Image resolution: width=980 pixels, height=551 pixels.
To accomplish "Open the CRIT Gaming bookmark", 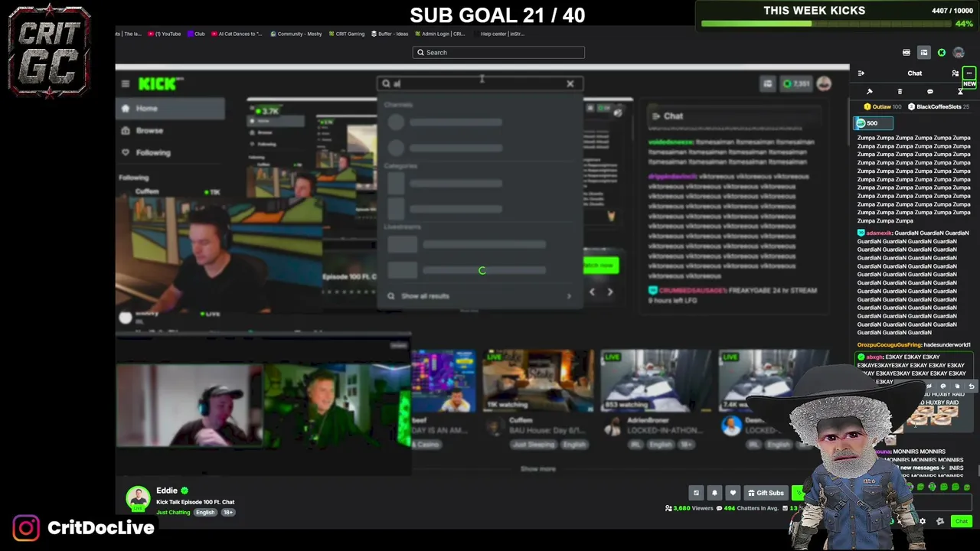I will [x=346, y=34].
